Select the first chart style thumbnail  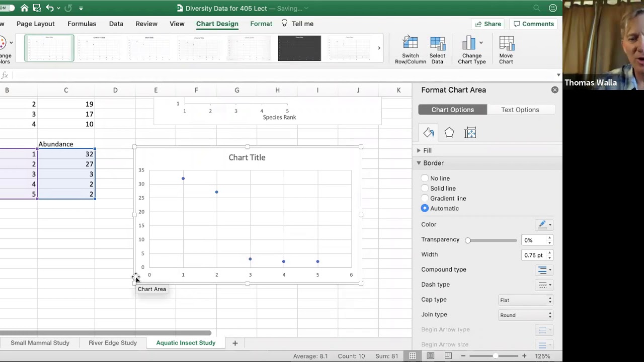49,48
